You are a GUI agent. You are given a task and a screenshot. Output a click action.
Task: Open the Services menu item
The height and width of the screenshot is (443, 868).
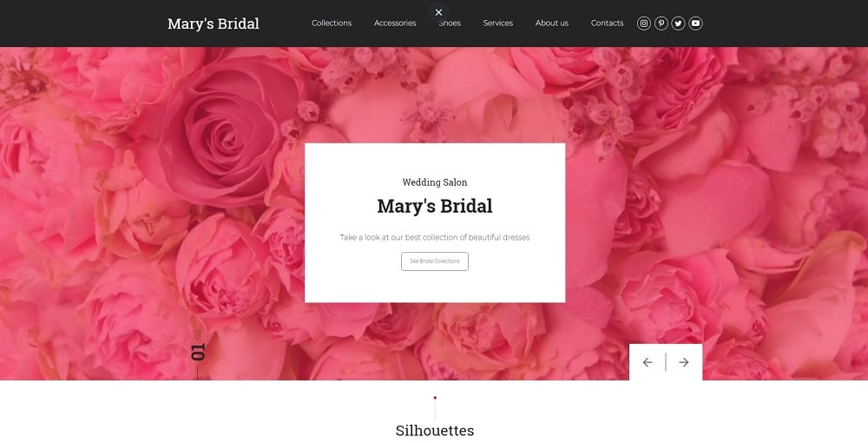497,23
